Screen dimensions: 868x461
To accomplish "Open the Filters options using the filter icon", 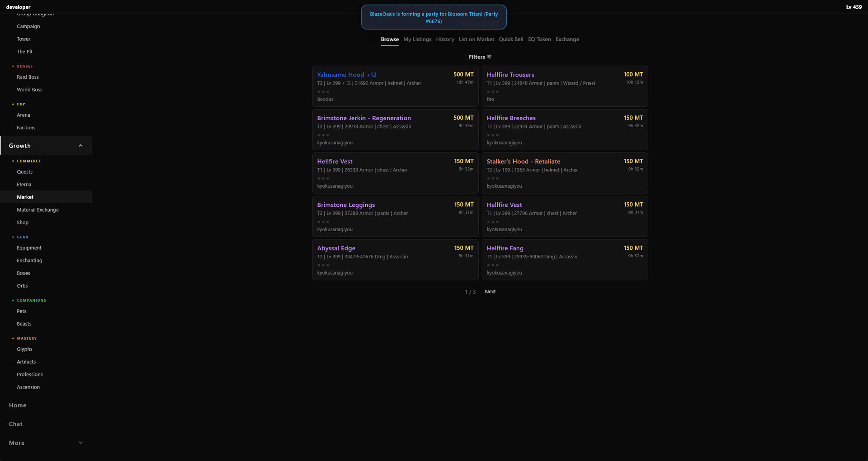I will point(489,57).
